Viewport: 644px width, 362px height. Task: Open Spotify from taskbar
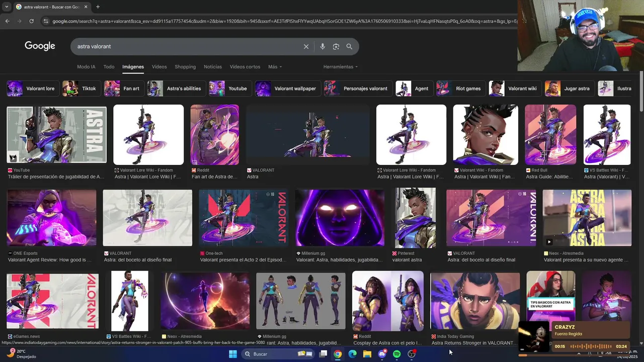(396, 354)
